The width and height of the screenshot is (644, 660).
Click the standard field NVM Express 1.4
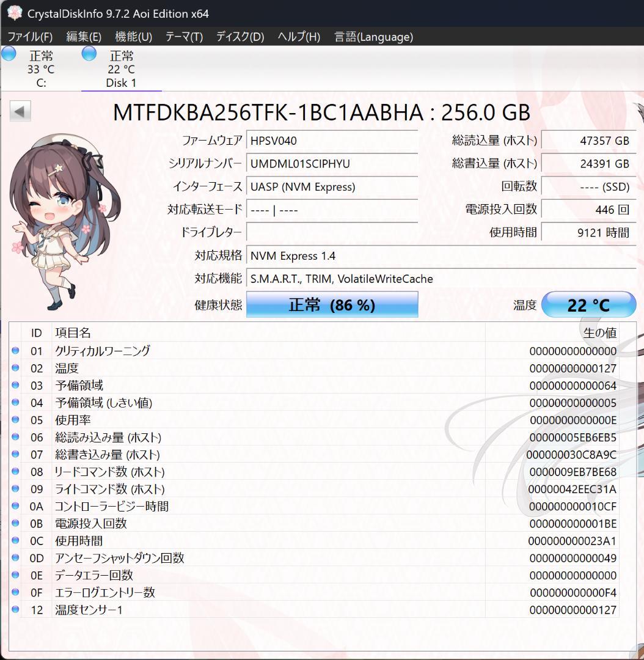point(441,256)
